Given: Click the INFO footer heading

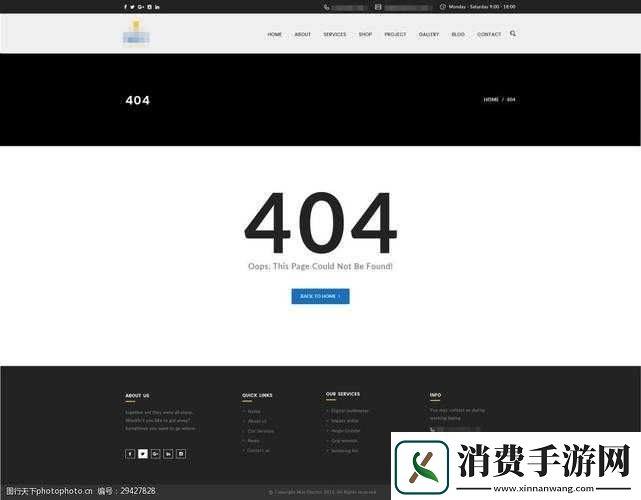Looking at the screenshot, I should 435,395.
